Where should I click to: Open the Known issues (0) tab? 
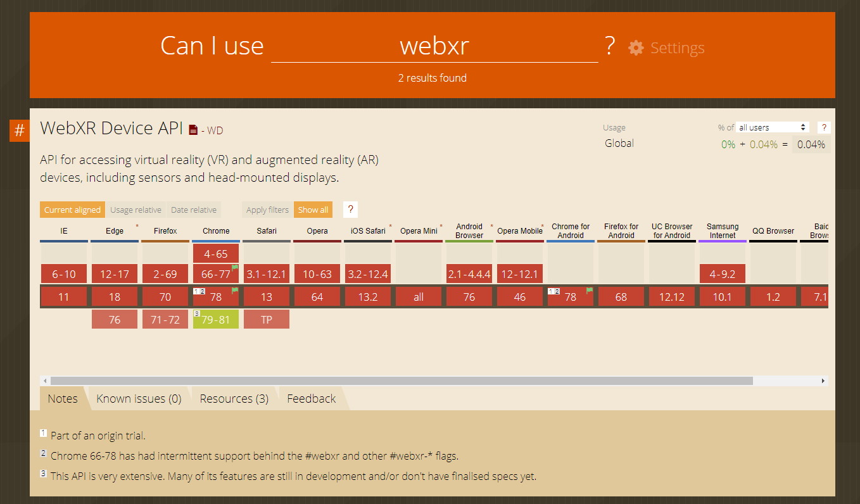[139, 398]
